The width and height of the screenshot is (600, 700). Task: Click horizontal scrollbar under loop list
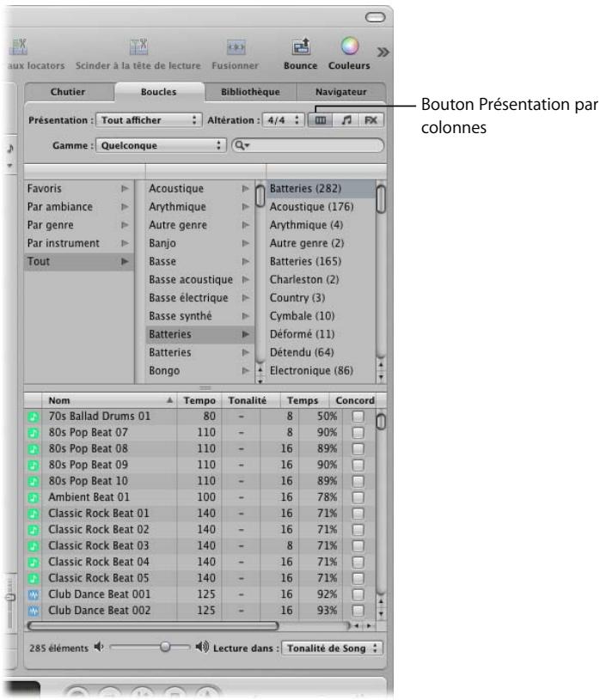pyautogui.click(x=153, y=626)
